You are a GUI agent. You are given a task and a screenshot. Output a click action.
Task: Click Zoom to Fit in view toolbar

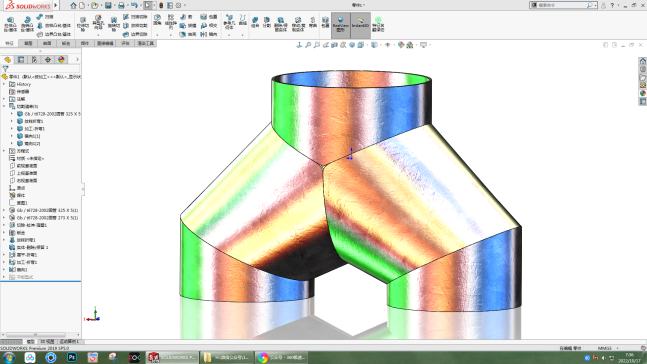pos(308,45)
